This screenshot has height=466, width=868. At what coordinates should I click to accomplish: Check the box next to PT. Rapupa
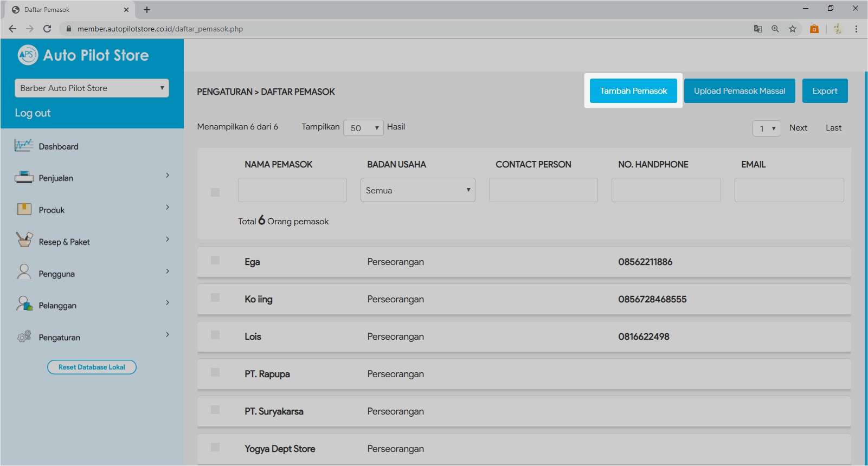point(215,373)
